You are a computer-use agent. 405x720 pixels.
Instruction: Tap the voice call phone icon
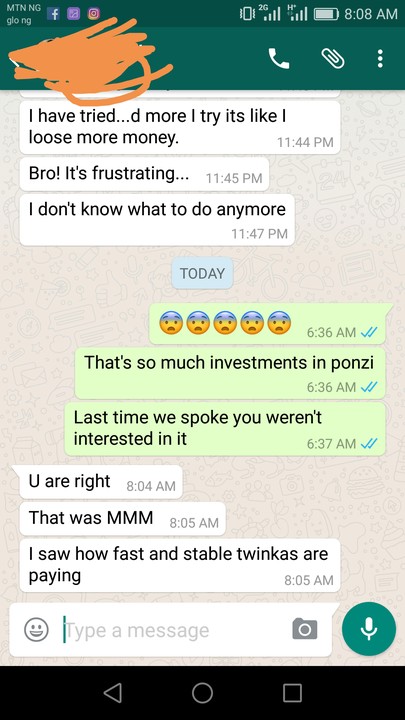click(x=279, y=58)
